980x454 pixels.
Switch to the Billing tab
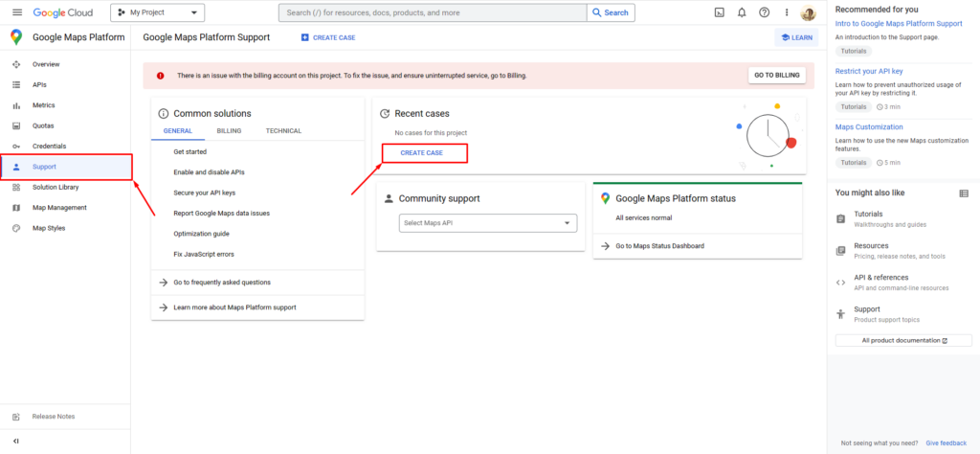229,131
